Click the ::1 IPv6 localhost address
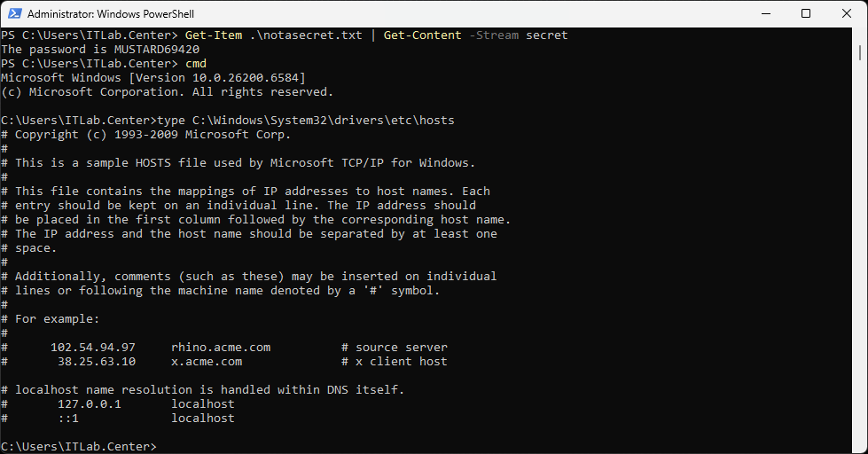868x454 pixels. click(x=67, y=418)
